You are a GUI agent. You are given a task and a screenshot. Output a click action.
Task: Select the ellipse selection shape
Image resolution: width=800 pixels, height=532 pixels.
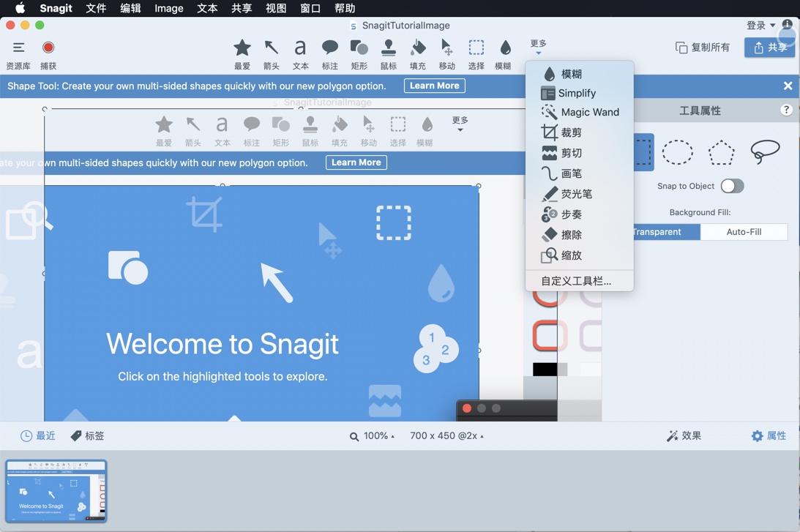point(678,152)
